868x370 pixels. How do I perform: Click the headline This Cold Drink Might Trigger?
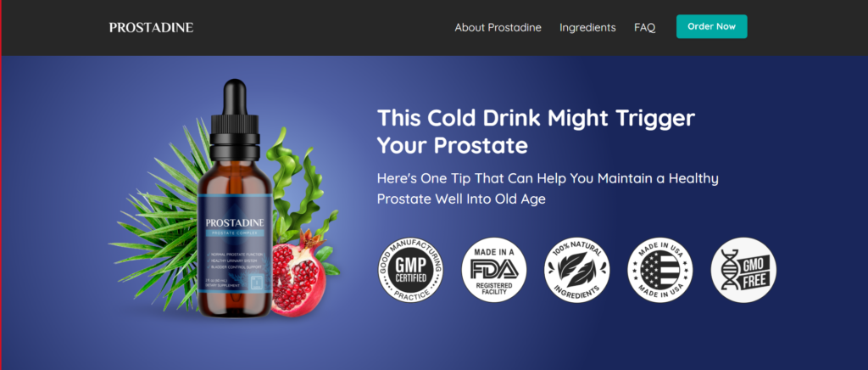click(536, 118)
